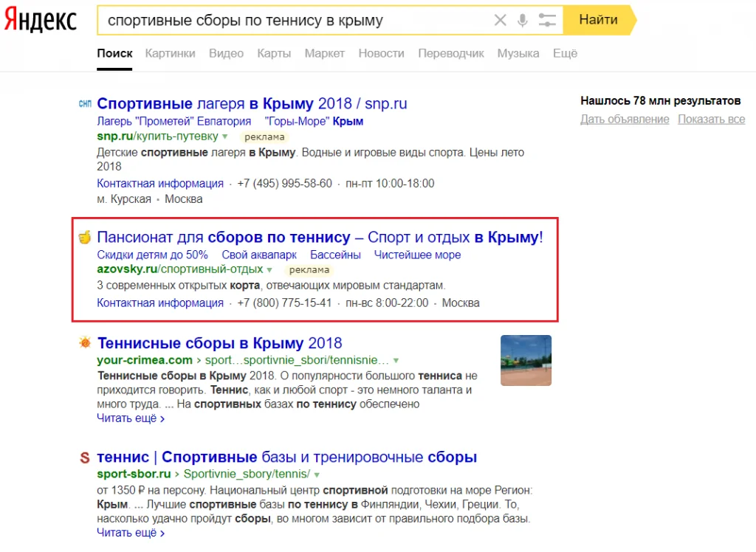Click into the search query input field

pos(295,20)
